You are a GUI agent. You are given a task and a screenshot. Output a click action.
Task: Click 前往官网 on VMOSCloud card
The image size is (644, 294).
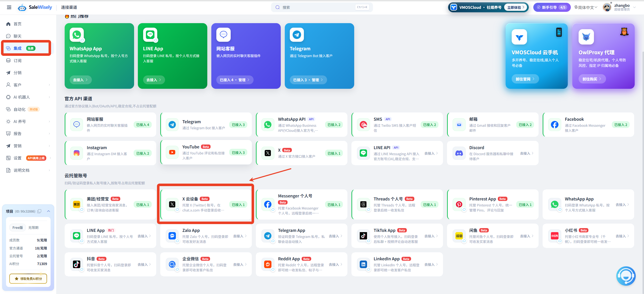pos(525,79)
